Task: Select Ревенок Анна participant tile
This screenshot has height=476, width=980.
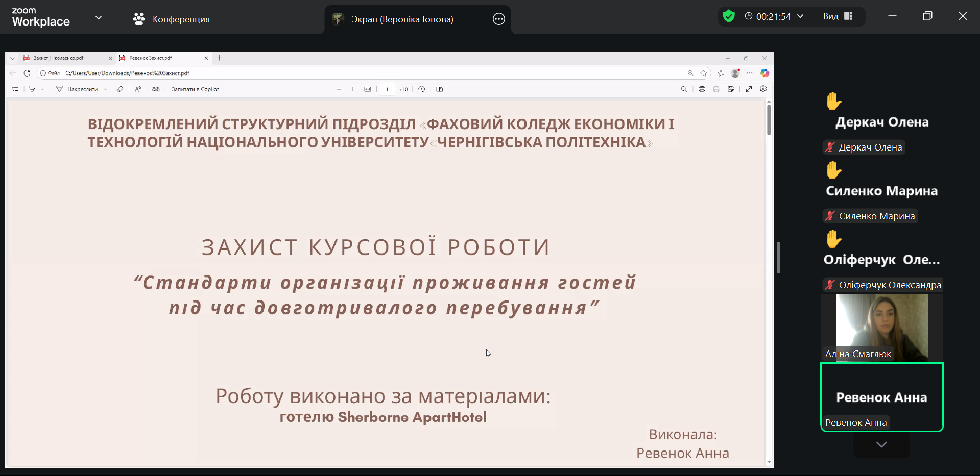Action: (x=881, y=397)
